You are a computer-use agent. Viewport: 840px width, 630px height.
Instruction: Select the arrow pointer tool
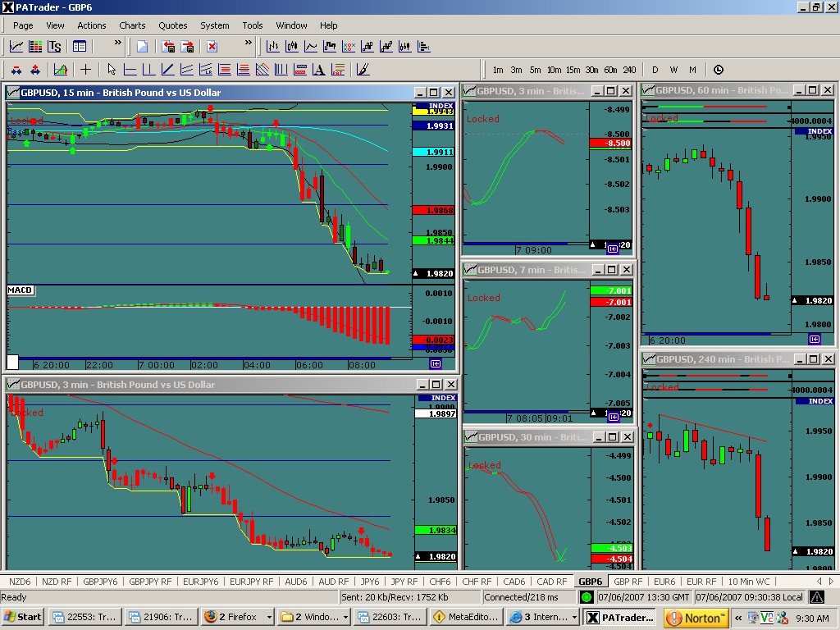[111, 70]
